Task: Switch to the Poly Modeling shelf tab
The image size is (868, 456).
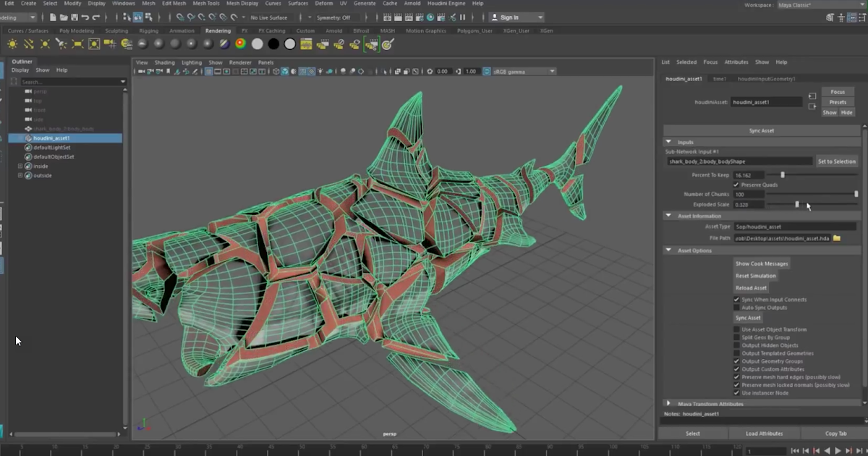Action: [77, 31]
